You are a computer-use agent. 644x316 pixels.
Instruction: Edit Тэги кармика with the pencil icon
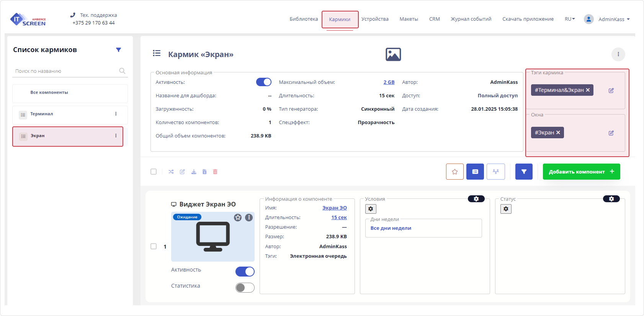click(611, 90)
